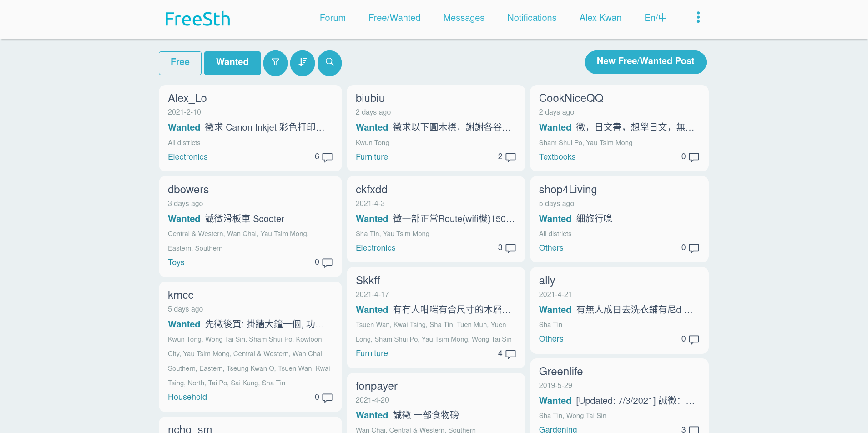Toggle the Wanted posts filter

[232, 63]
